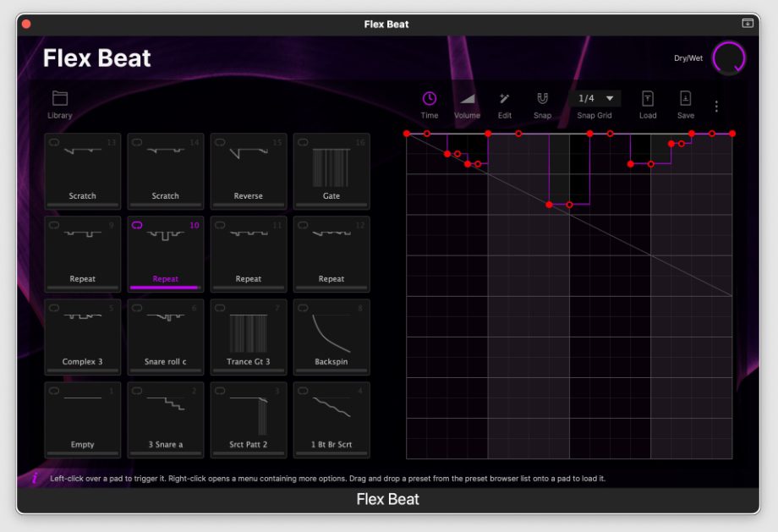Toggle the Snap magnet icon
This screenshot has height=532, width=778.
click(542, 99)
